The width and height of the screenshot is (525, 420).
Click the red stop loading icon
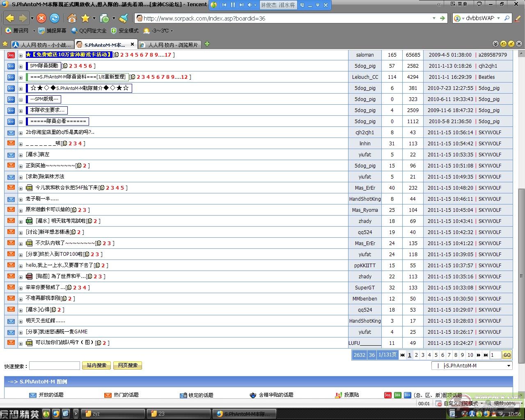coord(41,18)
